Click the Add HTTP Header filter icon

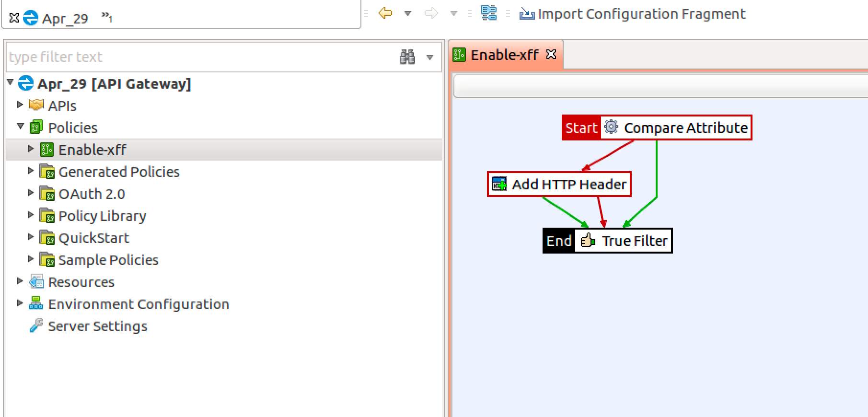(x=499, y=184)
